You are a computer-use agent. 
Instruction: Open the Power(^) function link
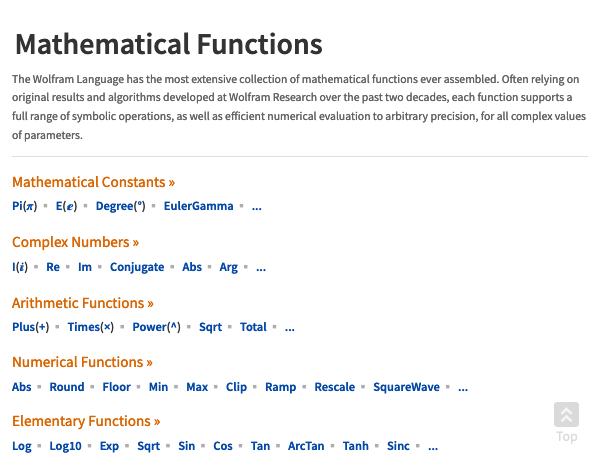click(x=157, y=327)
